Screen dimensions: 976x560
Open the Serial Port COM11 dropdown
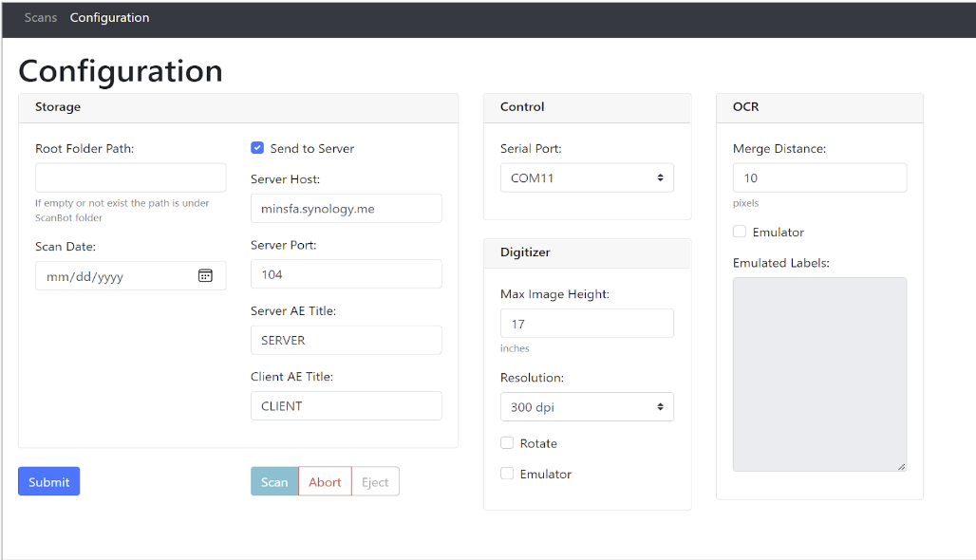[587, 177]
